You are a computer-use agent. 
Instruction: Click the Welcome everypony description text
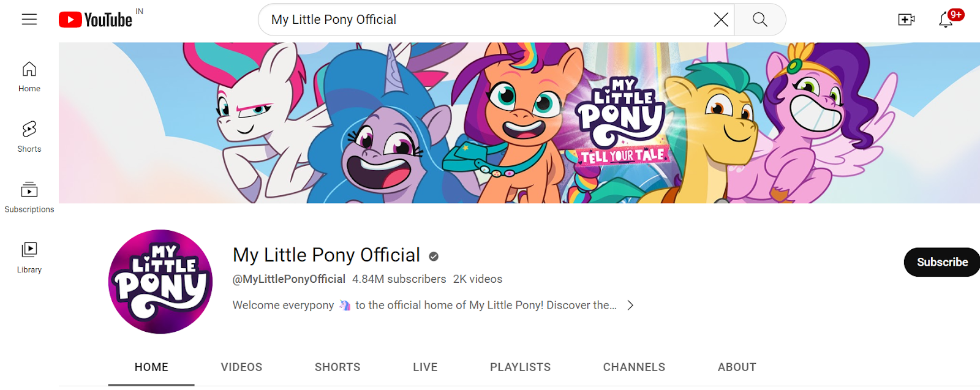424,305
